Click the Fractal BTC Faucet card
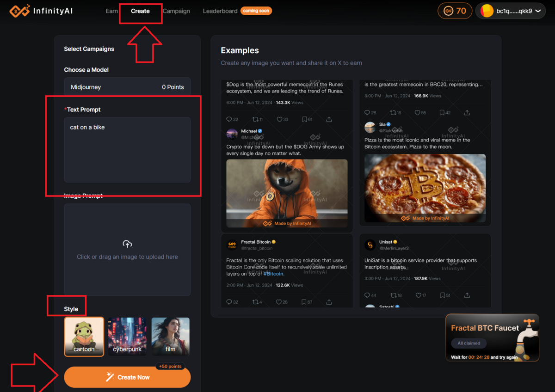The image size is (555, 392). pyautogui.click(x=492, y=338)
